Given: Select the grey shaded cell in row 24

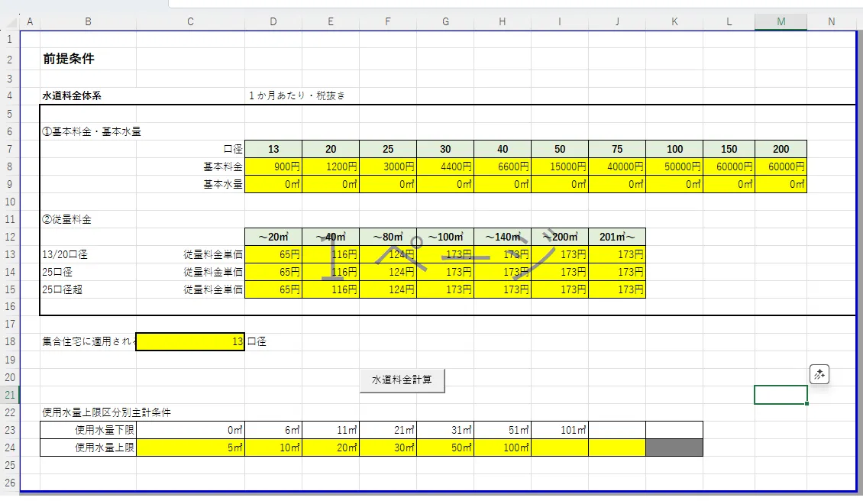Looking at the screenshot, I should (674, 447).
